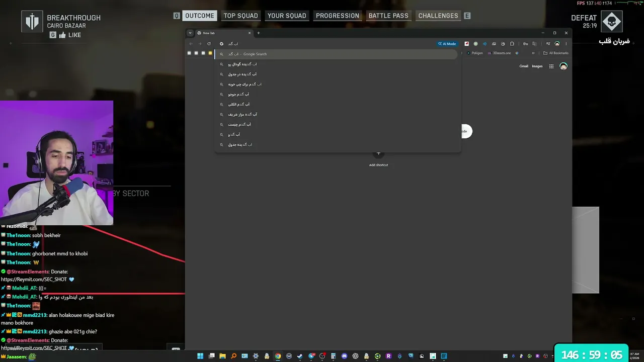Open the red extension icon in Chrome
Viewport: 644px width, 362px height.
pos(466,44)
